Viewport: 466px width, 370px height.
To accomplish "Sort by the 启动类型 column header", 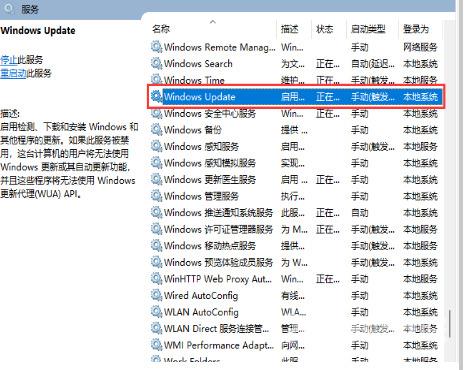I will tap(368, 29).
